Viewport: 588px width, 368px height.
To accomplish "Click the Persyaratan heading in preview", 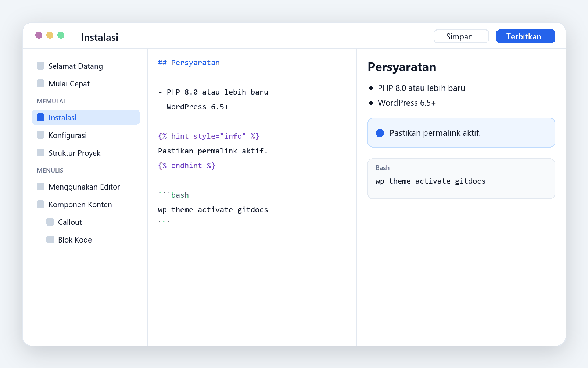I will [402, 67].
